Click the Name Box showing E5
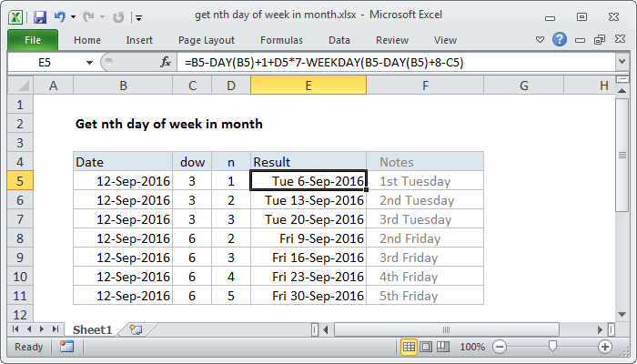This screenshot has height=364, width=637. 45,63
